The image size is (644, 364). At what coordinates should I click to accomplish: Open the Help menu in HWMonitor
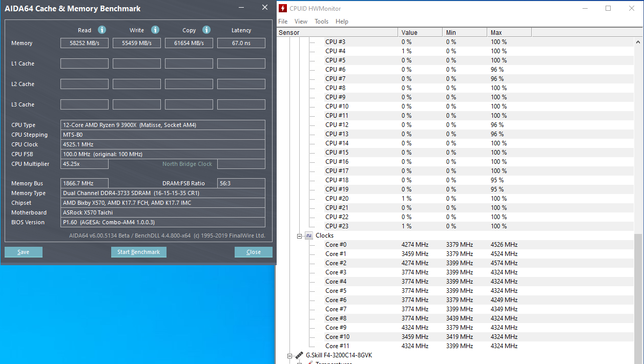[x=342, y=22]
